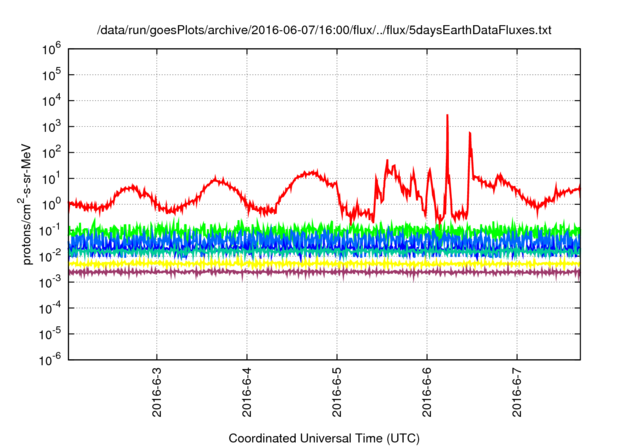Click the 10^-3 y-axis tick label
The height and width of the screenshot is (448, 640).
[x=51, y=282]
